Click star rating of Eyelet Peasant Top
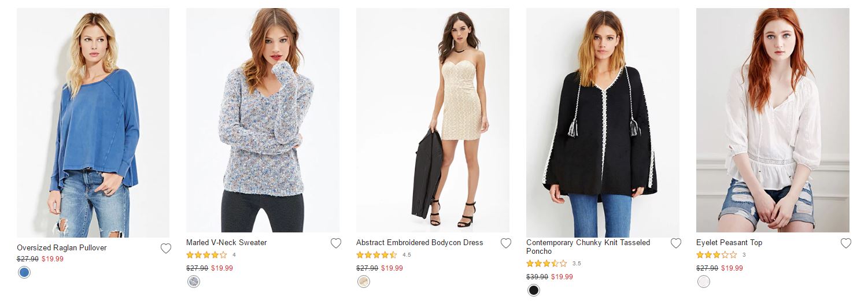Viewport: 868px width, 307px height. 716,255
